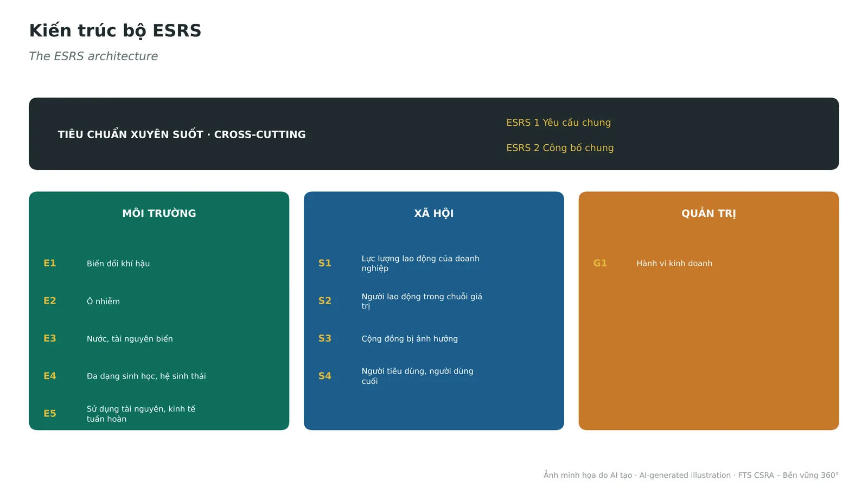
Task: Select 'Người lao động trong chuỗi giá trị'
Action: (x=422, y=301)
